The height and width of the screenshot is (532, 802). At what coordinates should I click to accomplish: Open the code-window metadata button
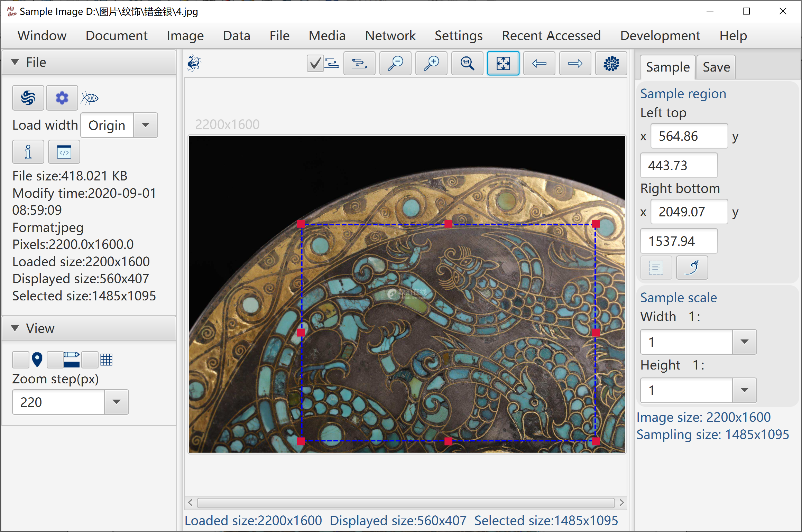click(x=64, y=152)
